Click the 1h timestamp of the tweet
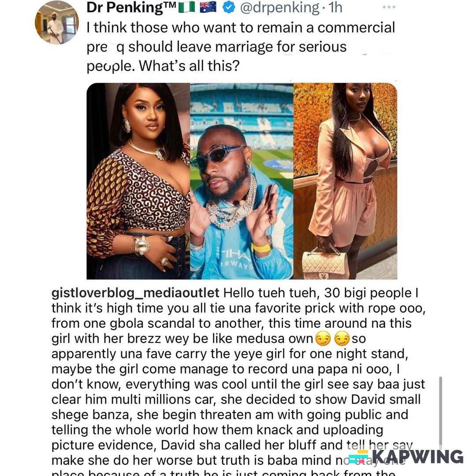Screen dimensions: 476x476 coord(335,7)
